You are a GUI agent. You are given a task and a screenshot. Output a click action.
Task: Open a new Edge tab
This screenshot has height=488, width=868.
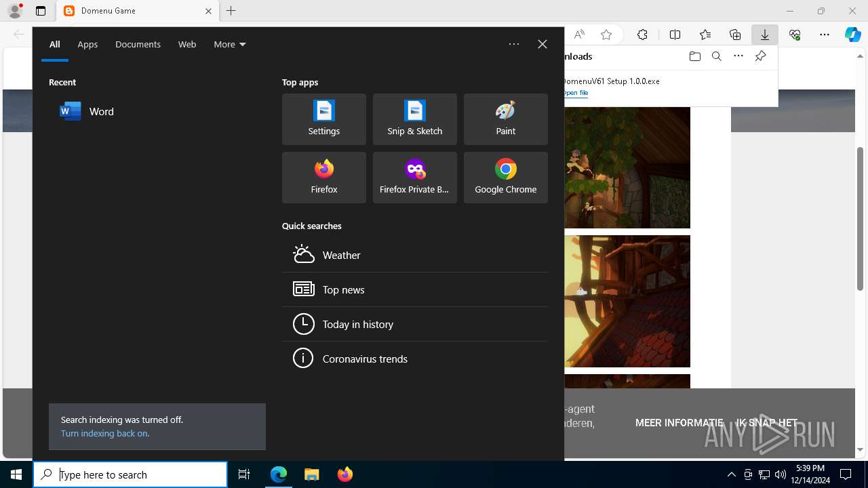[x=231, y=11]
